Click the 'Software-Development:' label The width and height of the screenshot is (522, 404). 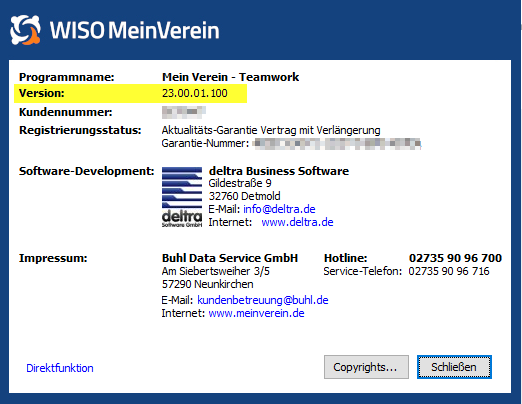87,171
